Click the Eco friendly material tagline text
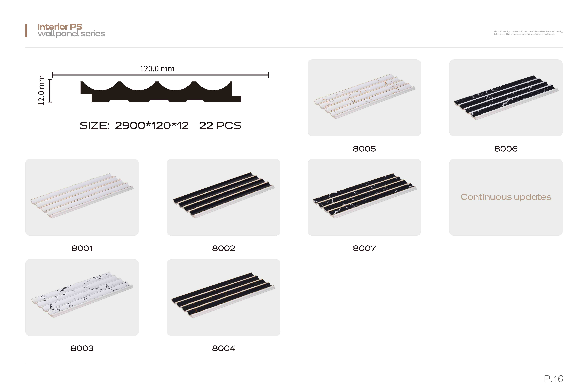The image size is (588, 392). point(528,33)
